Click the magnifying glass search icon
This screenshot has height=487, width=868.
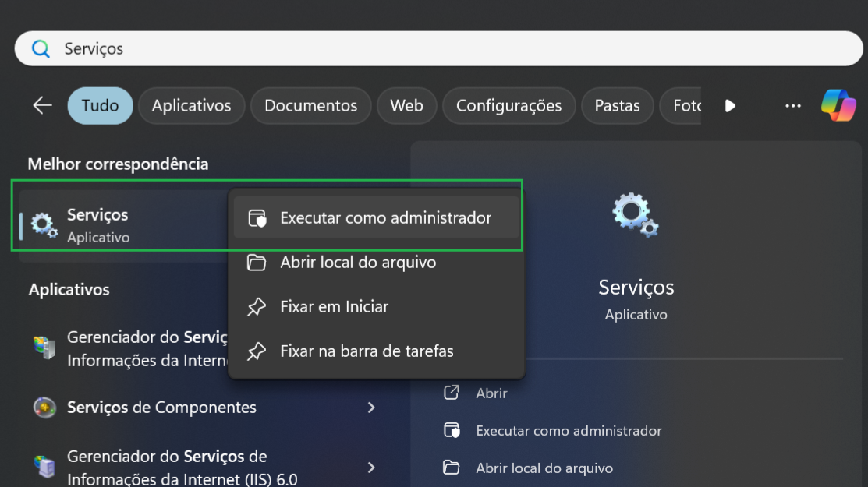point(41,49)
